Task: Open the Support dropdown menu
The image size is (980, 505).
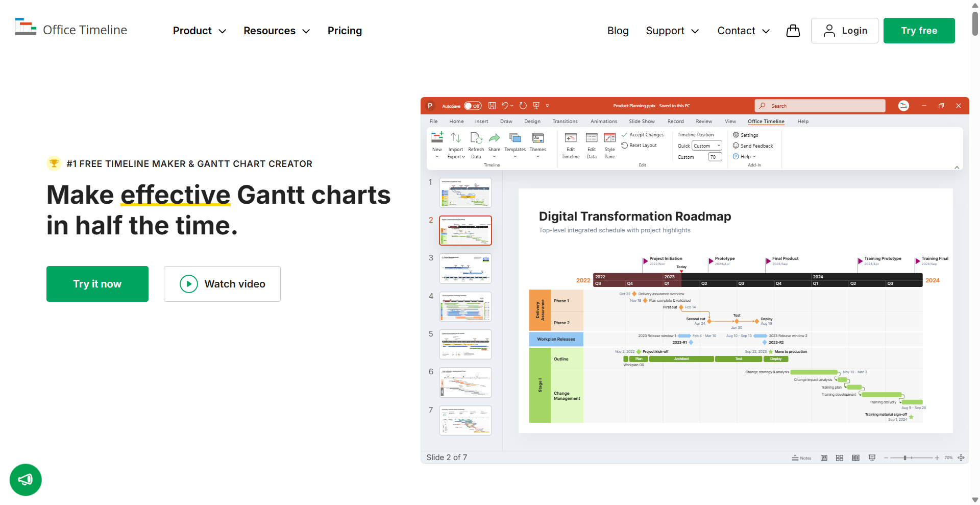Action: tap(672, 31)
